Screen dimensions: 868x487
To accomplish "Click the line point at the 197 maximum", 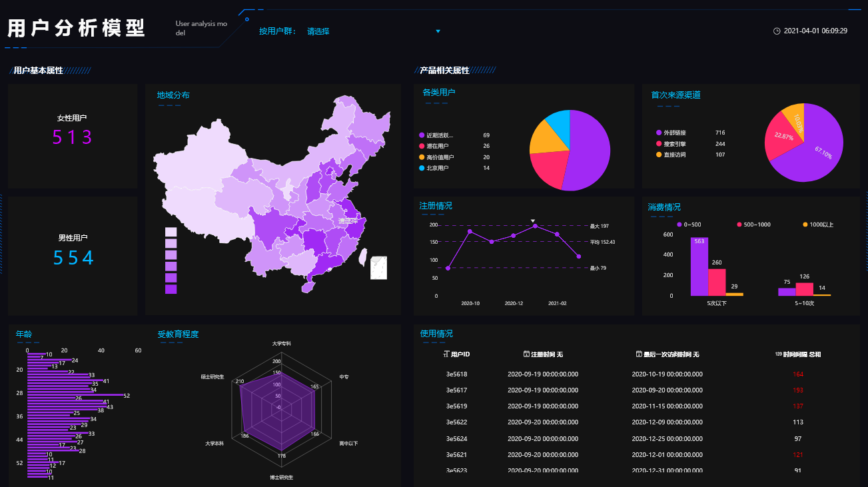I will point(535,226).
